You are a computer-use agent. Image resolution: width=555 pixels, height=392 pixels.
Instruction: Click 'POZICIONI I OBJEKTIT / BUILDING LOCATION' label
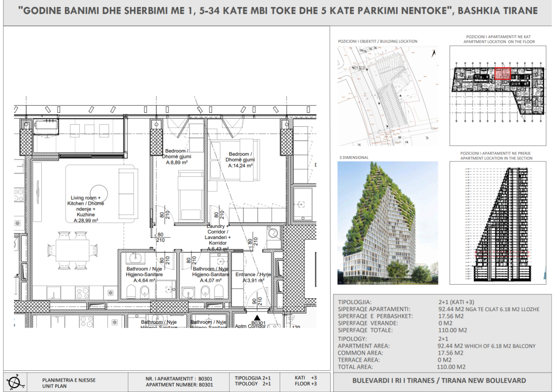click(x=377, y=41)
